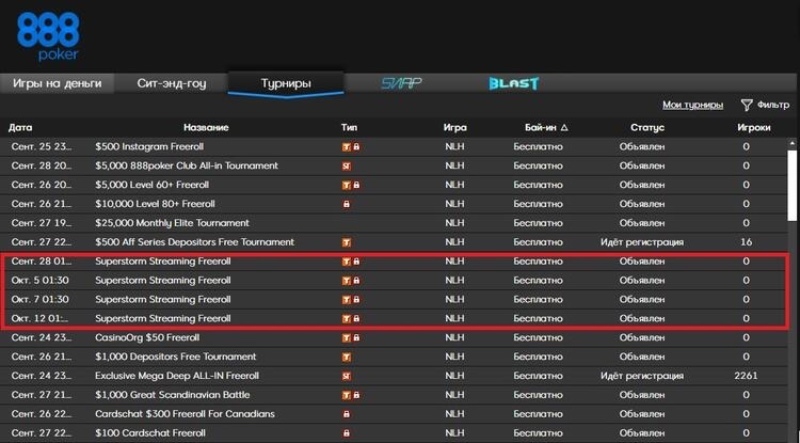800x443 pixels.
Task: Switch to the Сит-энд-гоу tab
Action: click(171, 84)
